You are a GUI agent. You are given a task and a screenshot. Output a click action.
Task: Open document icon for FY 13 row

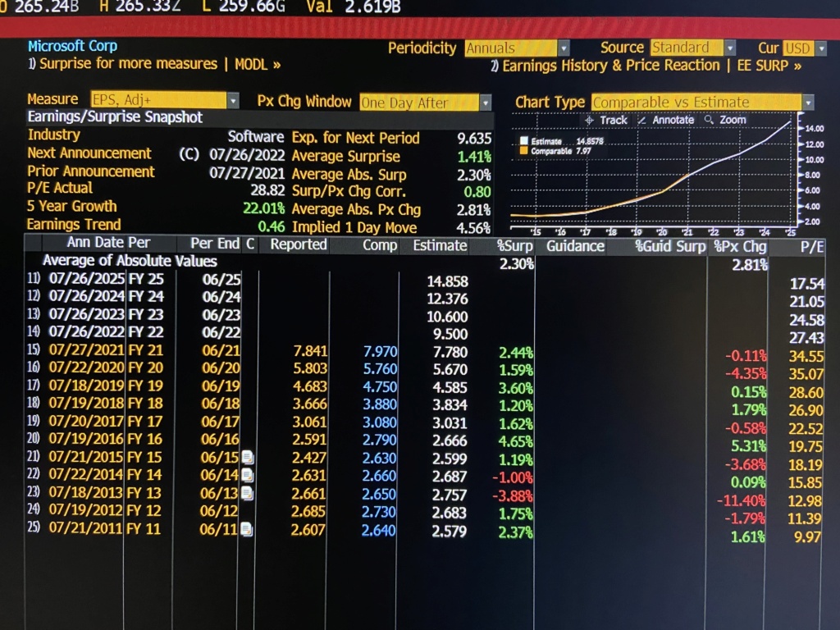(x=248, y=493)
